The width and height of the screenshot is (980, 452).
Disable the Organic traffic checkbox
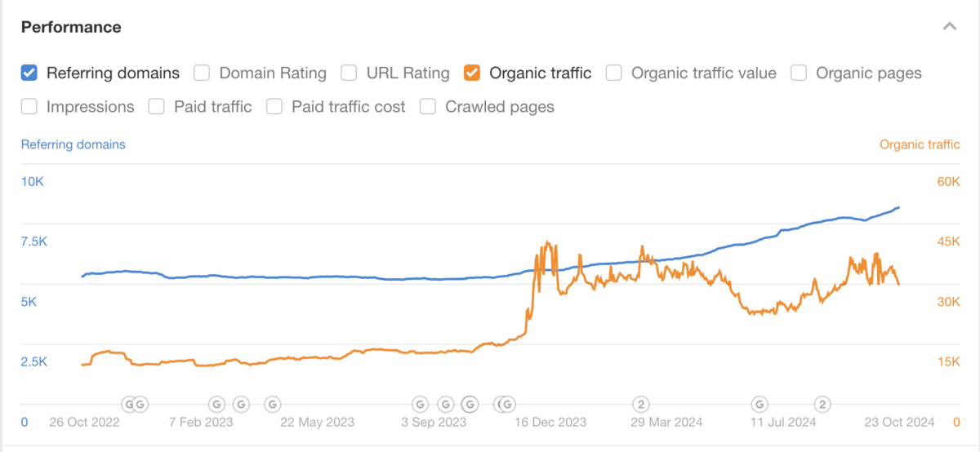tap(472, 73)
